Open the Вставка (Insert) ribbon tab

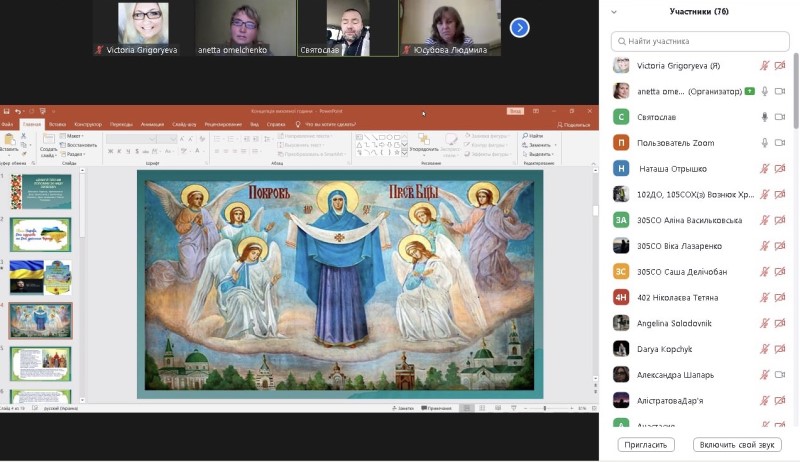click(x=57, y=124)
